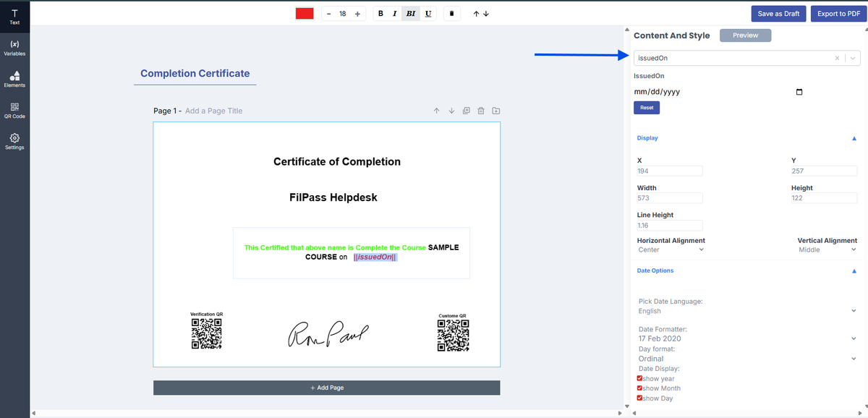This screenshot has width=868, height=418.
Task: Click the Content And Style heading
Action: click(x=671, y=35)
